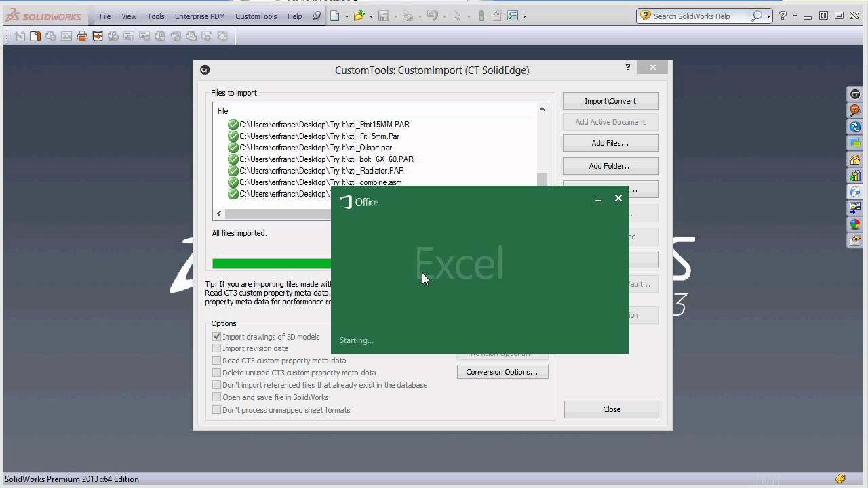Click the Add Folder... button
Image resolution: width=868 pixels, height=488 pixels.
pos(610,166)
